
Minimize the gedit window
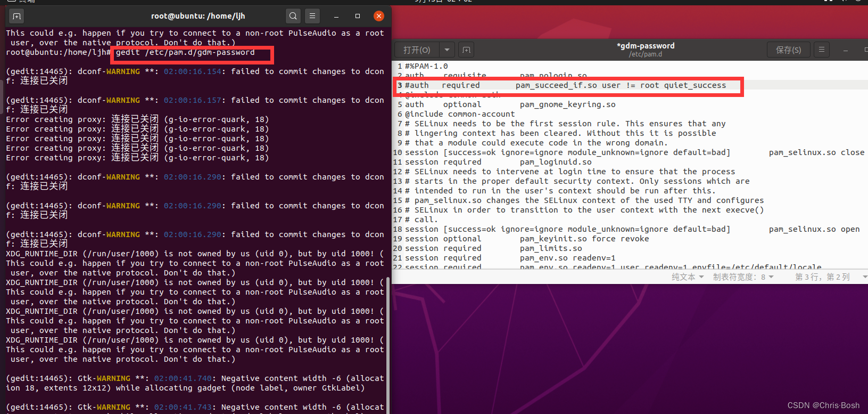point(846,50)
